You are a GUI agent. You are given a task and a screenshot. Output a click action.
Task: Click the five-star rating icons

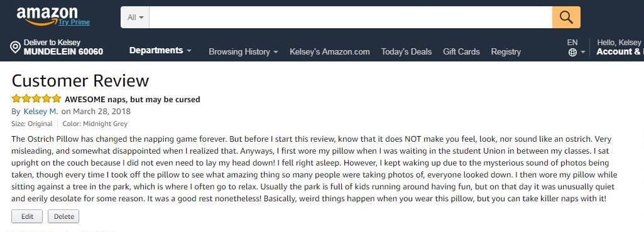[36, 99]
